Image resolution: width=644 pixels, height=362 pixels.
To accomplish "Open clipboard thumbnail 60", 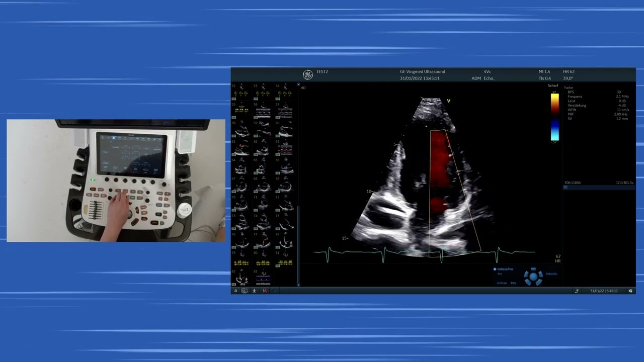I will click(285, 129).
